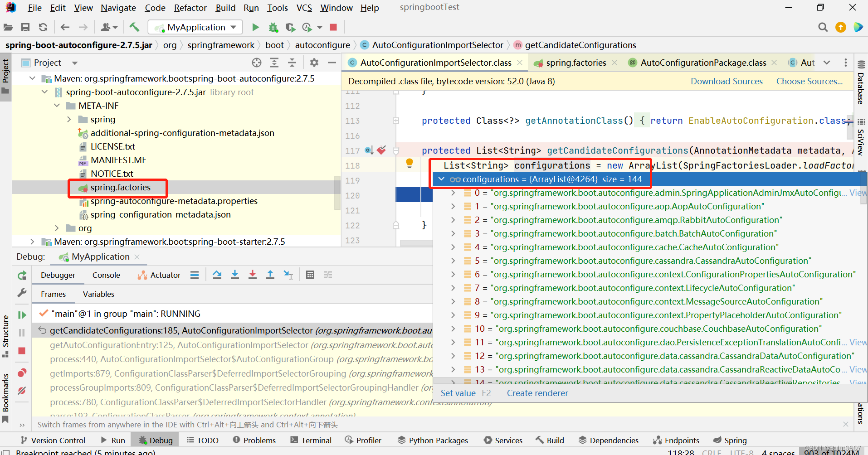The width and height of the screenshot is (868, 455).
Task: Resume program with the green arrow in Debugger
Action: [x=21, y=315]
